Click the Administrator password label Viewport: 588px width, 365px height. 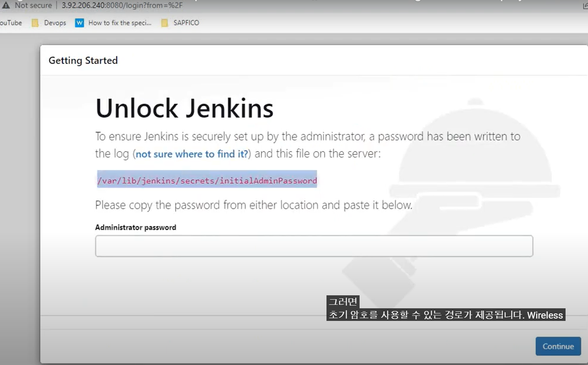point(135,227)
